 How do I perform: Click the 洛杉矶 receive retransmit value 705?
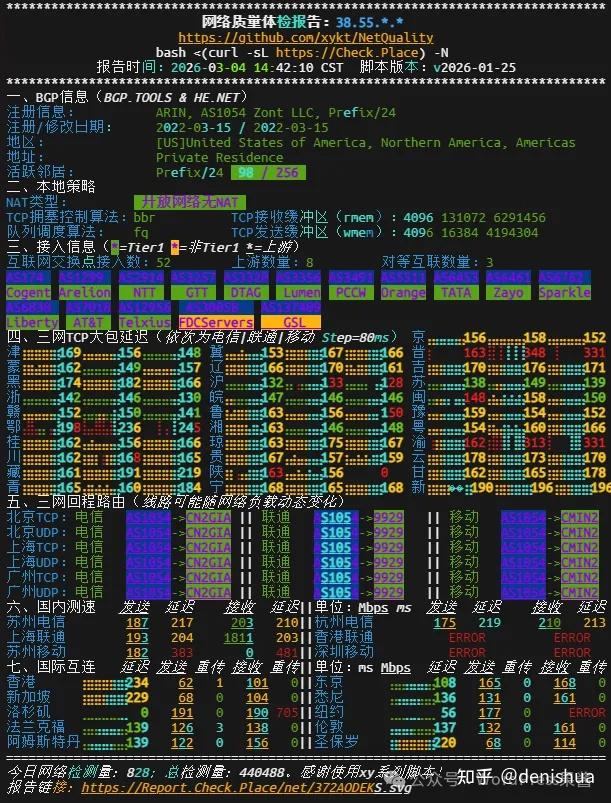coord(287,712)
